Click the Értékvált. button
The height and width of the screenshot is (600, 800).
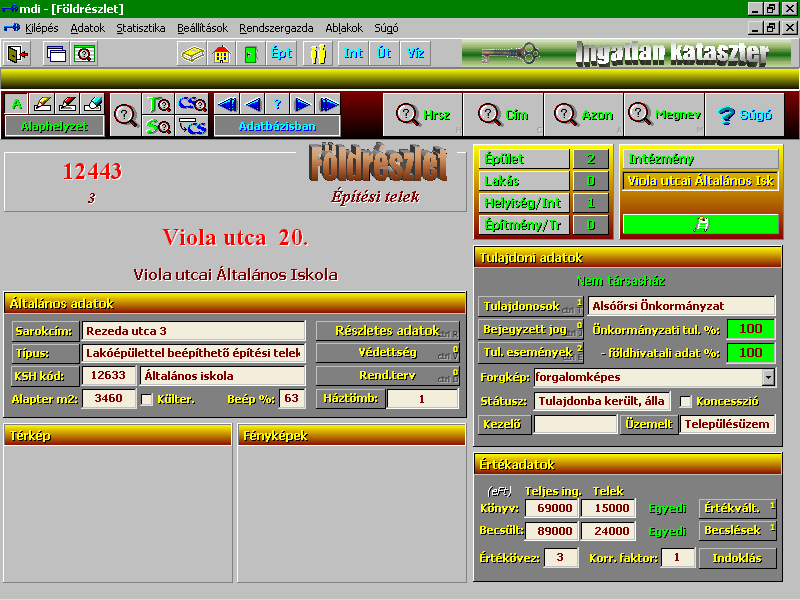point(738,508)
